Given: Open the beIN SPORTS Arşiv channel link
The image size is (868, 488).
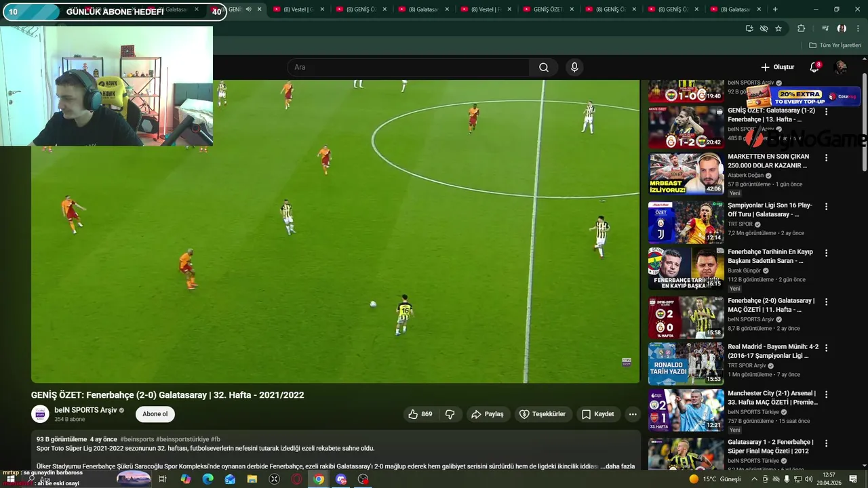Looking at the screenshot, I should [x=85, y=410].
